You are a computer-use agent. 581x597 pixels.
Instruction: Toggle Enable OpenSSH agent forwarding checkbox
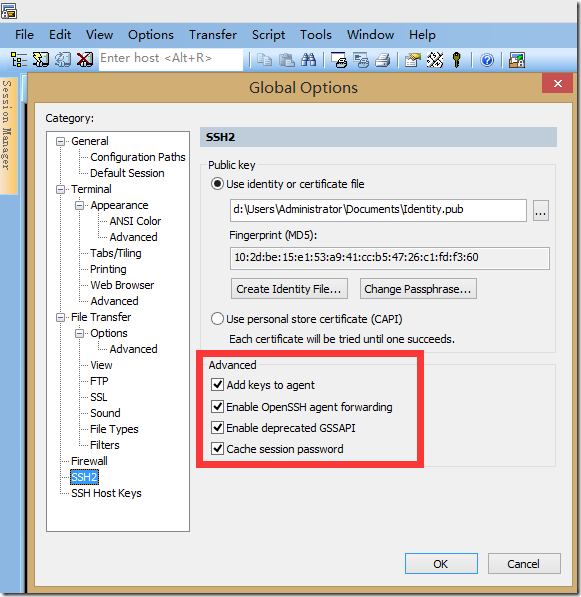point(217,406)
